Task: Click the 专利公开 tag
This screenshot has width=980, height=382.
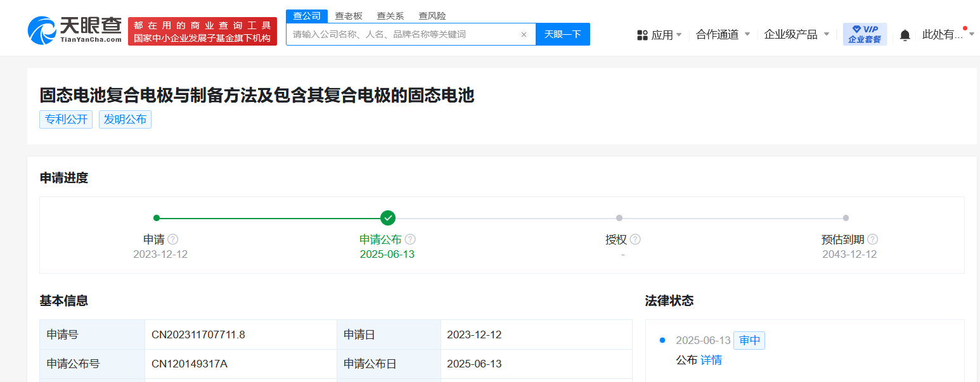Action: coord(66,120)
